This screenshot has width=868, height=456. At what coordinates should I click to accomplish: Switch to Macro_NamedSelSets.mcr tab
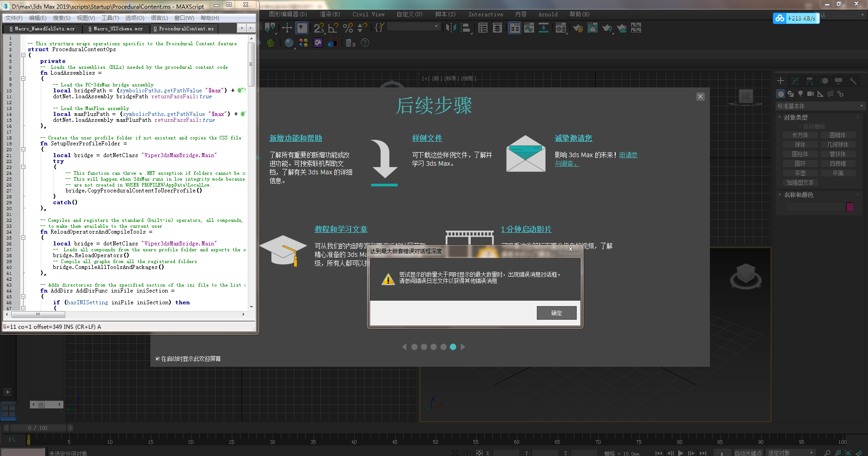tap(42, 29)
